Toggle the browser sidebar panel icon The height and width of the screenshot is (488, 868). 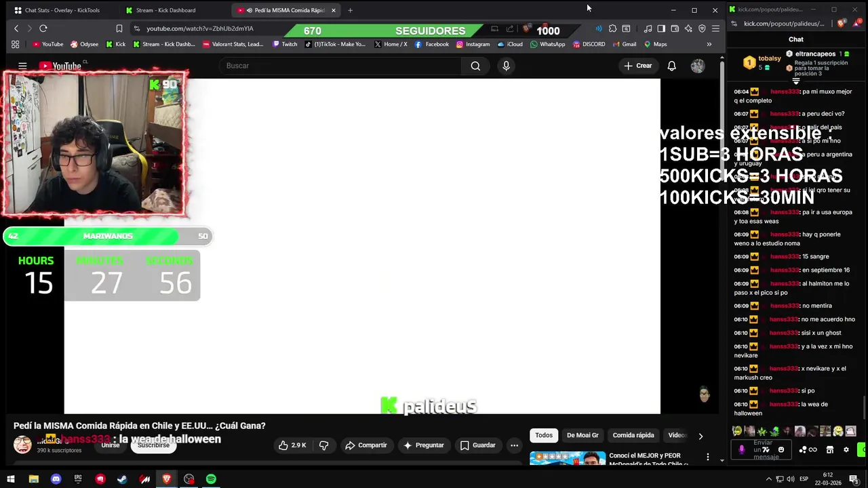(661, 28)
